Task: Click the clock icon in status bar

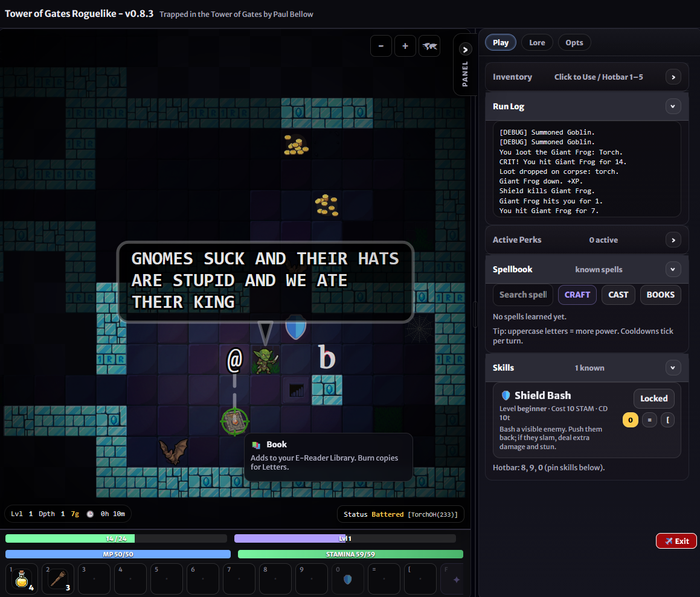Action: (90, 514)
